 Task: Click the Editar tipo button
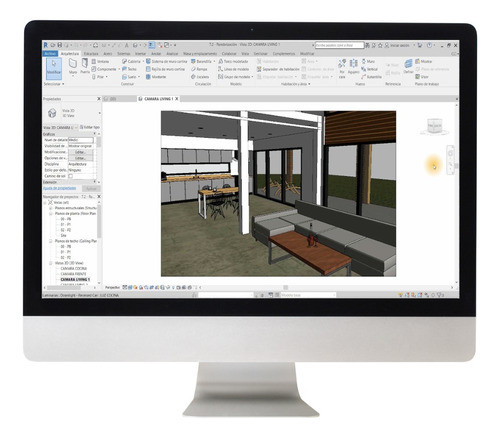[x=90, y=127]
